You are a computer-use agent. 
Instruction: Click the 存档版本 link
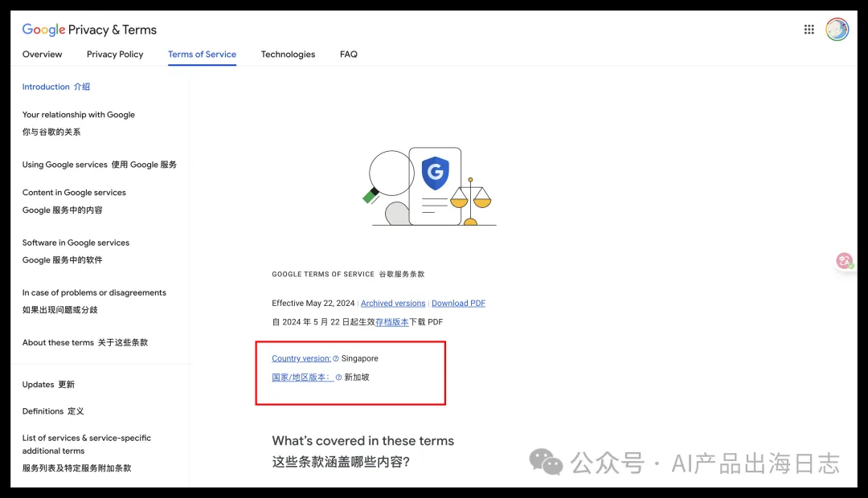click(x=392, y=322)
